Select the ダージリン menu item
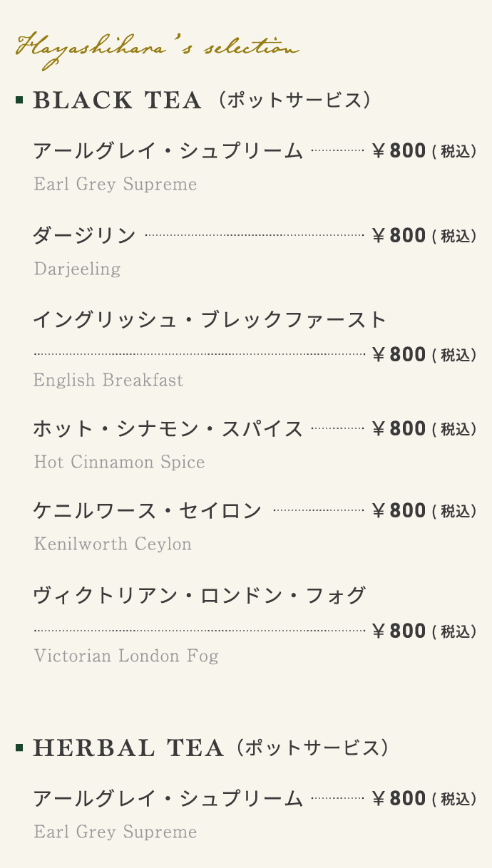The height and width of the screenshot is (868, 492). point(84,235)
